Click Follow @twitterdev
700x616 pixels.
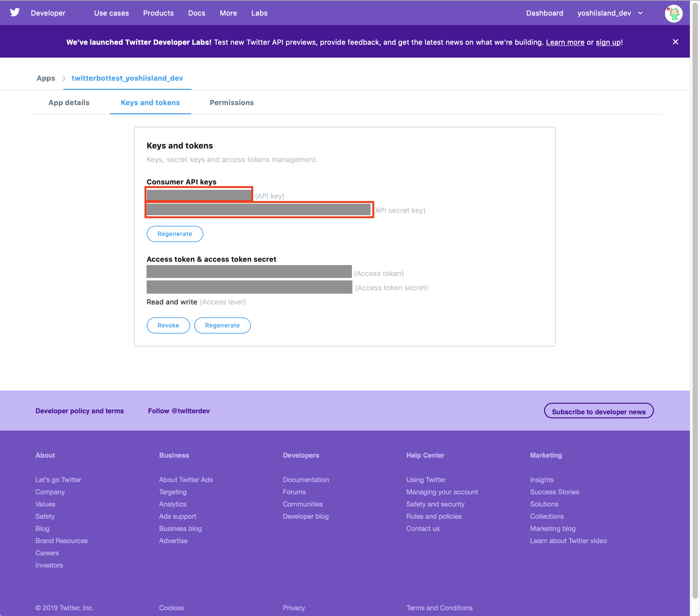(x=179, y=411)
